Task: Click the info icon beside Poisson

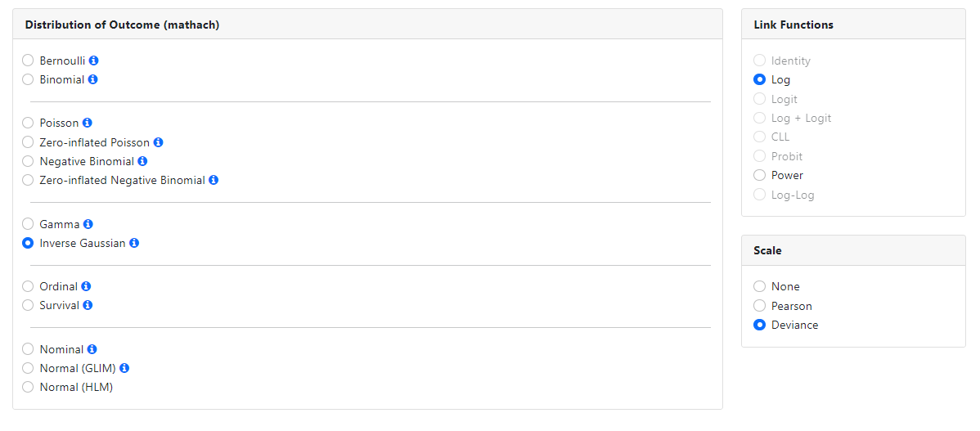Action: pyautogui.click(x=88, y=123)
